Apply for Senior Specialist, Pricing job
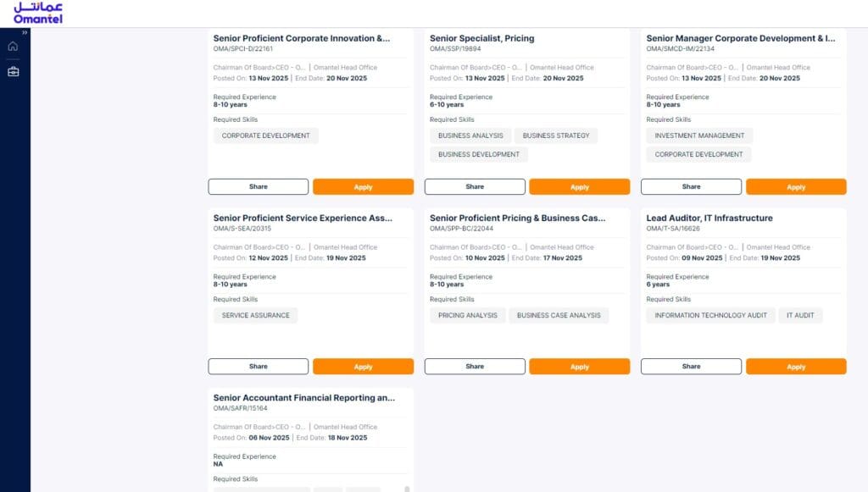Screen dimensions: 868x492 579,187
